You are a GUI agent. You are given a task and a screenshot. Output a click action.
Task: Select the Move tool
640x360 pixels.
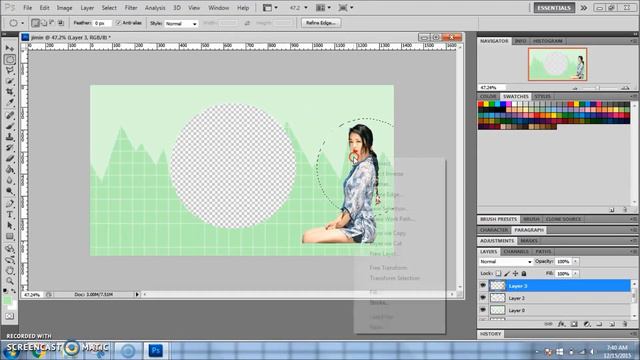click(x=10, y=48)
